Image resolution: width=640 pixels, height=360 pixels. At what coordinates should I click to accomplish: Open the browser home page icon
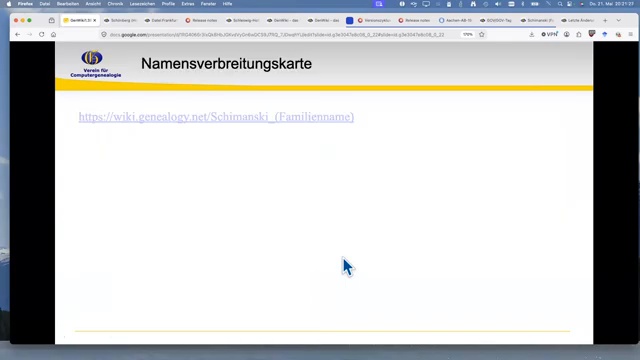[x=53, y=35]
